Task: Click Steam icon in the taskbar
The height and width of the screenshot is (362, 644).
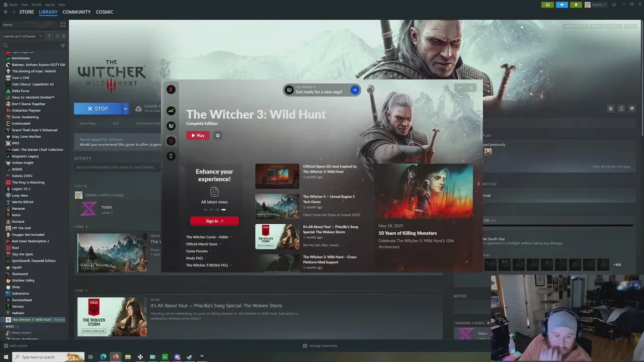Action: pos(189,357)
